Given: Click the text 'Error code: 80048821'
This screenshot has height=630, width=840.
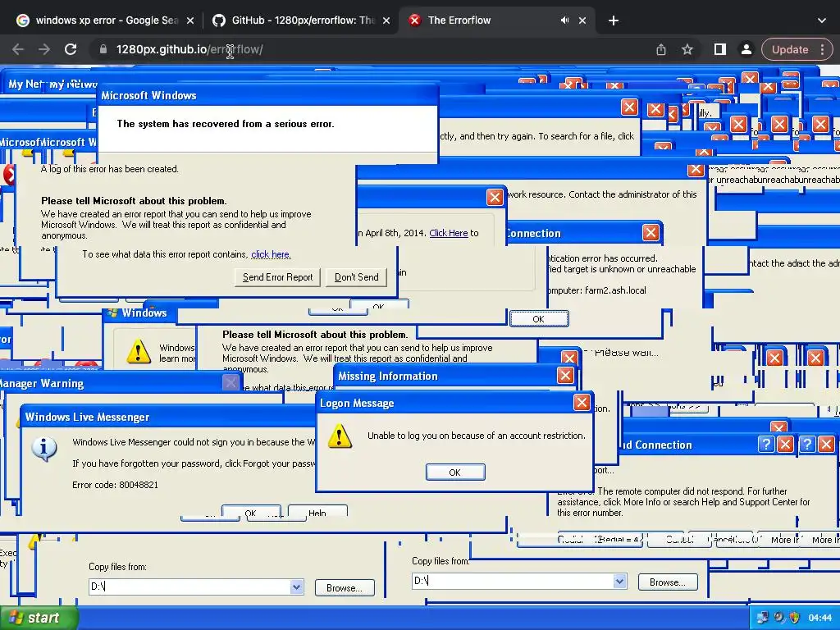Looking at the screenshot, I should coord(115,485).
